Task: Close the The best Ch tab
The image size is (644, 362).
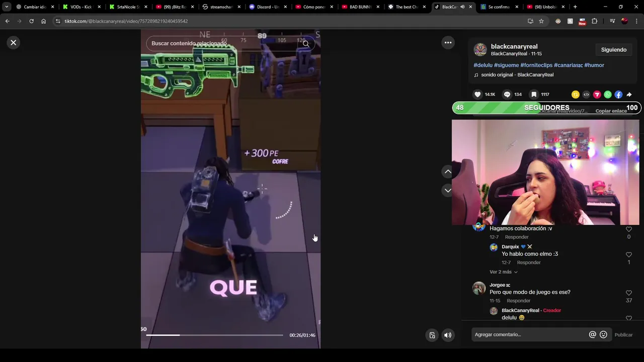Action: 425,7
